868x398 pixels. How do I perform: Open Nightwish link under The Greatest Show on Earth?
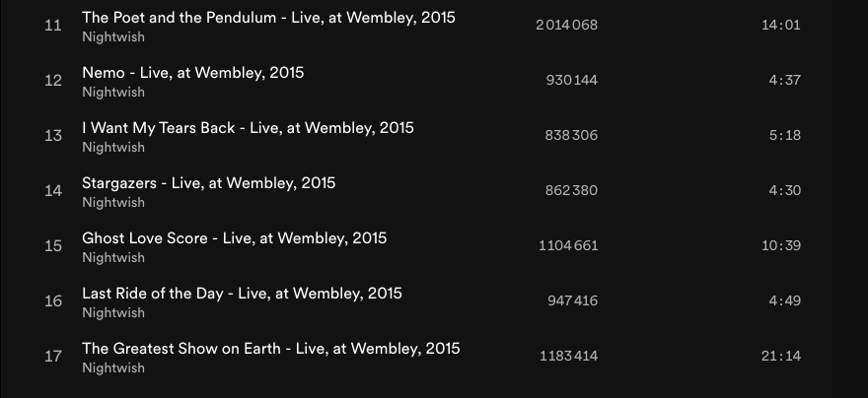point(113,368)
